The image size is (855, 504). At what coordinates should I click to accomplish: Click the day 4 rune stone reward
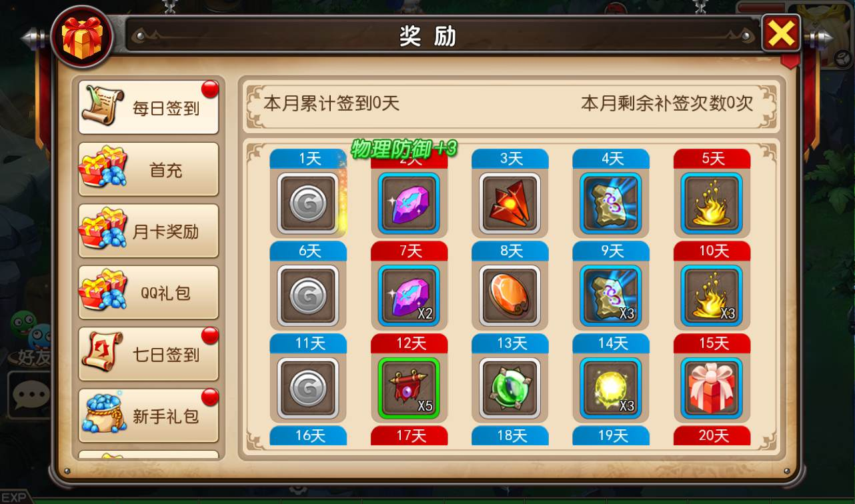611,203
